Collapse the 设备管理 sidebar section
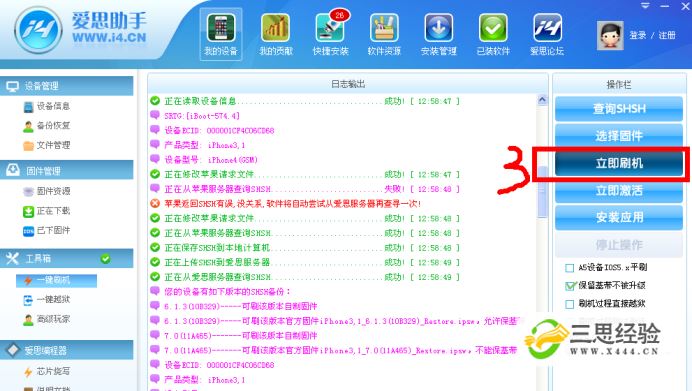The width and height of the screenshot is (692, 391). 67,86
